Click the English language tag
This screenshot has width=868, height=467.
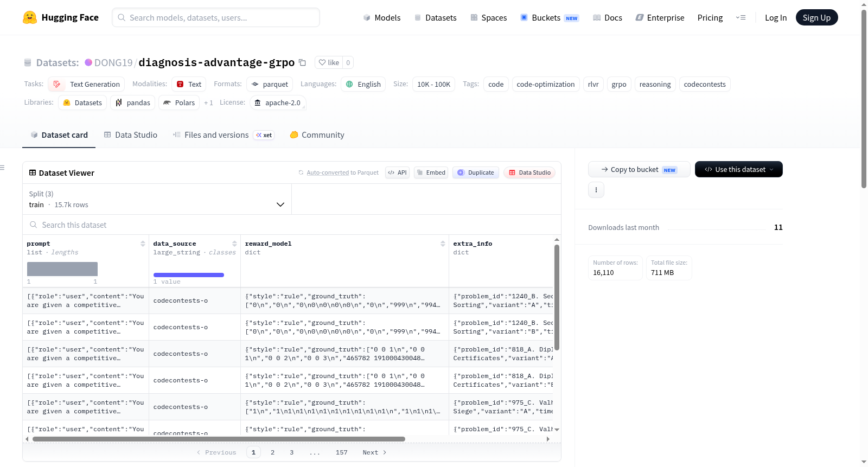click(x=363, y=84)
